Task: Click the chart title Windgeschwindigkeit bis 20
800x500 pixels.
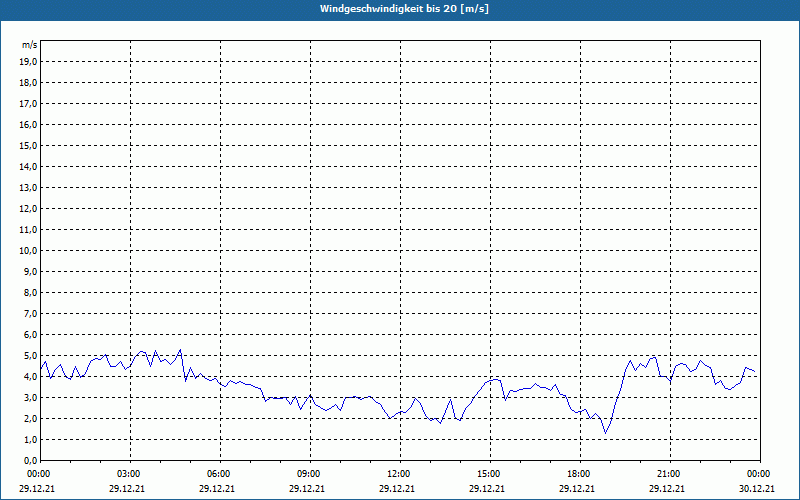Action: [x=404, y=9]
